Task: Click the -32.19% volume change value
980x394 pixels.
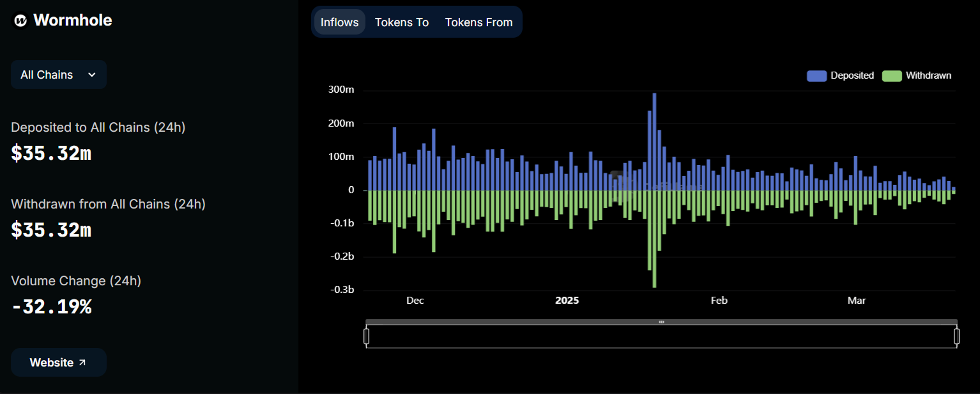Action: coord(52,307)
